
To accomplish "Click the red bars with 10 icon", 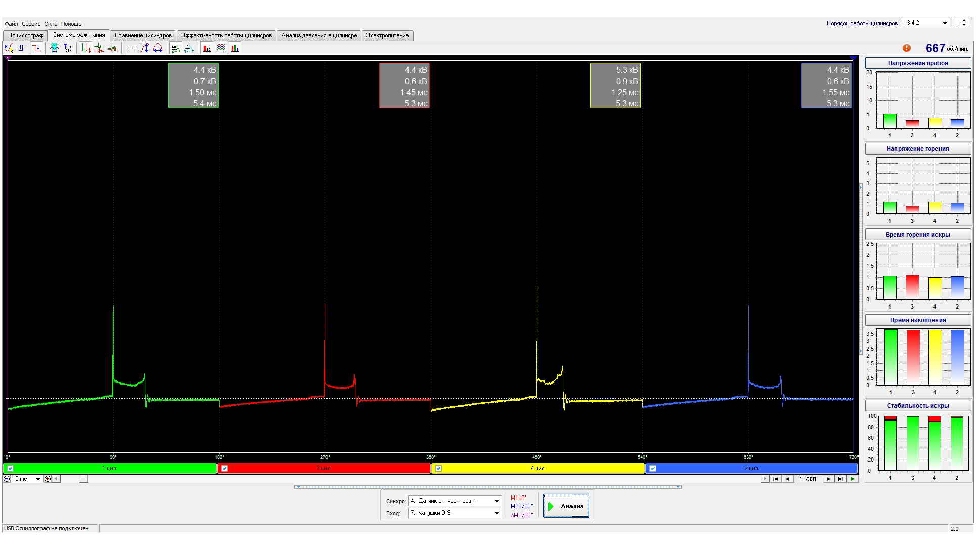I will click(207, 48).
